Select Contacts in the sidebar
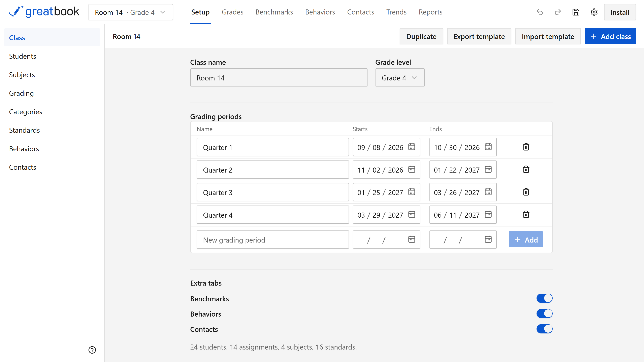The height and width of the screenshot is (362, 644). click(52, 167)
